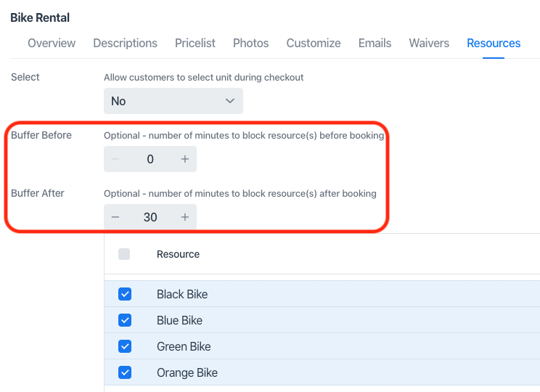Decrease the Buffer Before minutes with minus
540x392 pixels.
(x=115, y=159)
